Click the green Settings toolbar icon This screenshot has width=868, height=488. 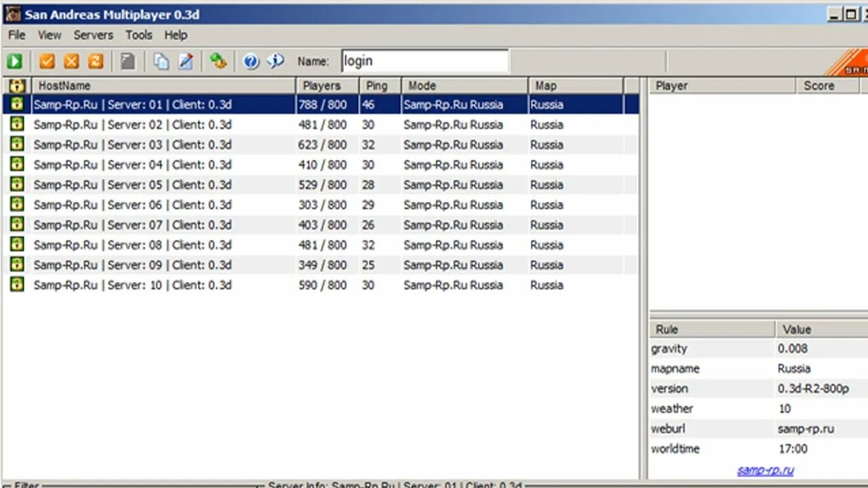218,62
